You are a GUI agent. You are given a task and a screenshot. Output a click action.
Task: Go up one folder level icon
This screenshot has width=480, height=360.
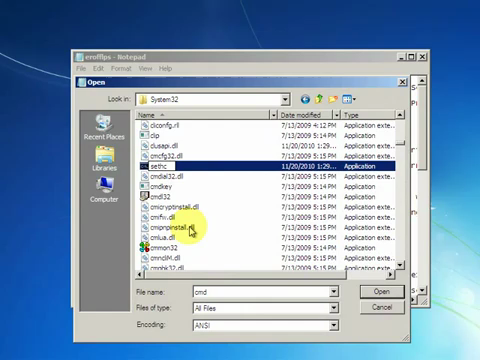319,99
